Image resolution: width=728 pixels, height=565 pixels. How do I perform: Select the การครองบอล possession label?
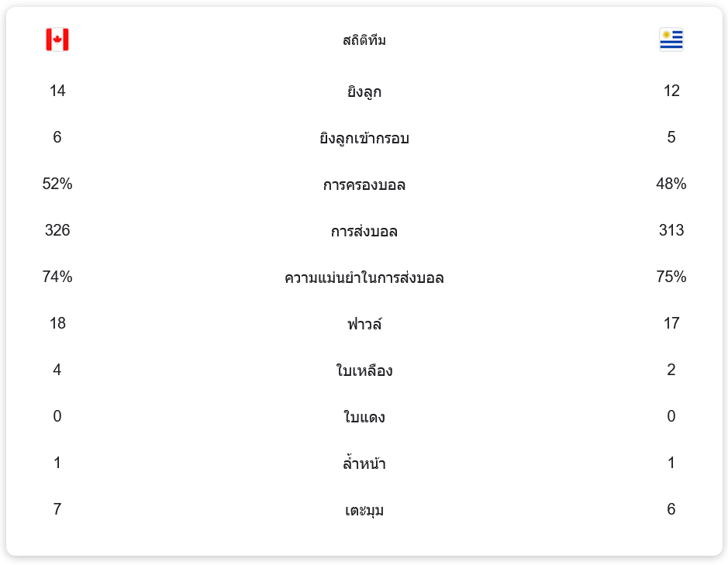[x=364, y=185]
